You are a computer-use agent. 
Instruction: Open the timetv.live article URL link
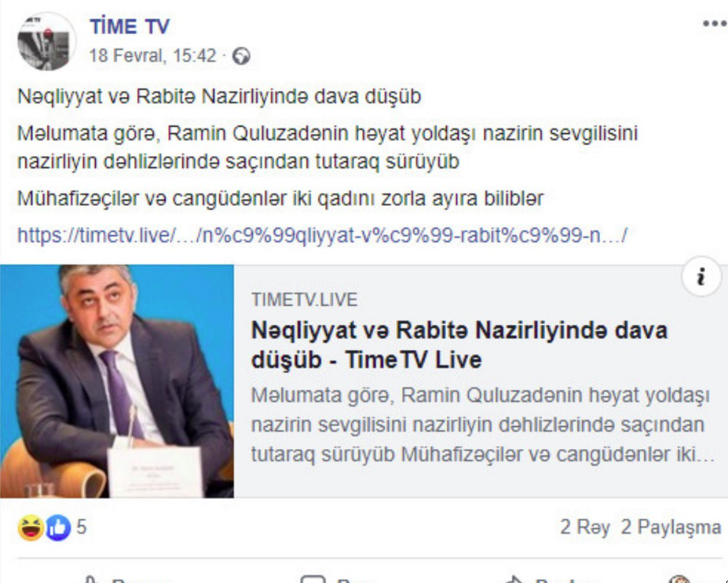pyautogui.click(x=322, y=235)
